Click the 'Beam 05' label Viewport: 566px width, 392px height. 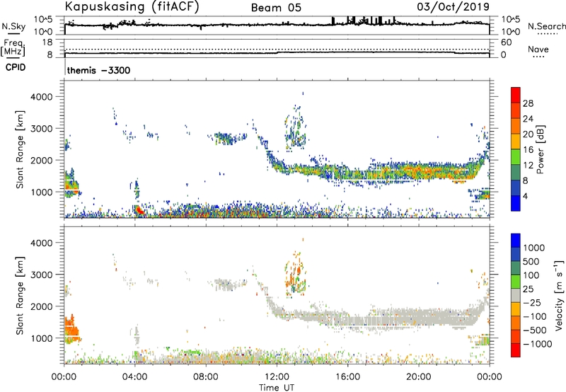coord(276,8)
